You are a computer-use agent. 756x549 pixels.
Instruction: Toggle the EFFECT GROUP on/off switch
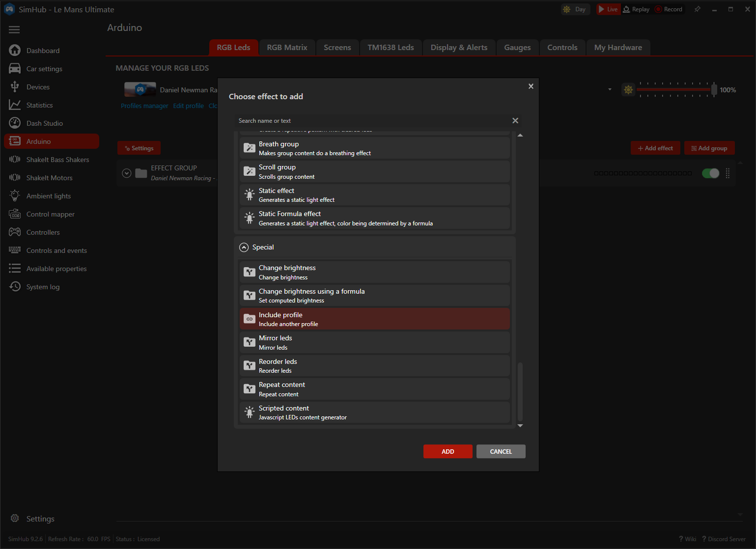710,173
